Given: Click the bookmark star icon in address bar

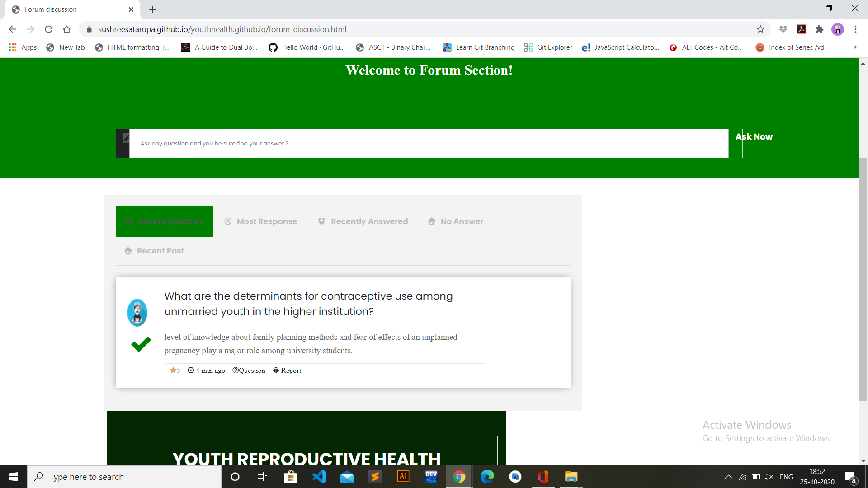Looking at the screenshot, I should click(760, 29).
